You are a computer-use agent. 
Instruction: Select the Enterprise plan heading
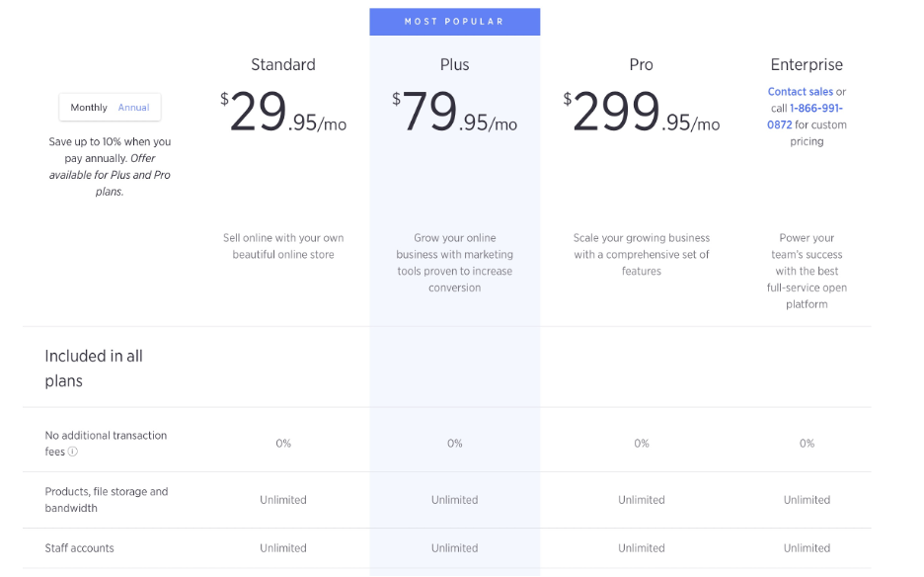[807, 65]
